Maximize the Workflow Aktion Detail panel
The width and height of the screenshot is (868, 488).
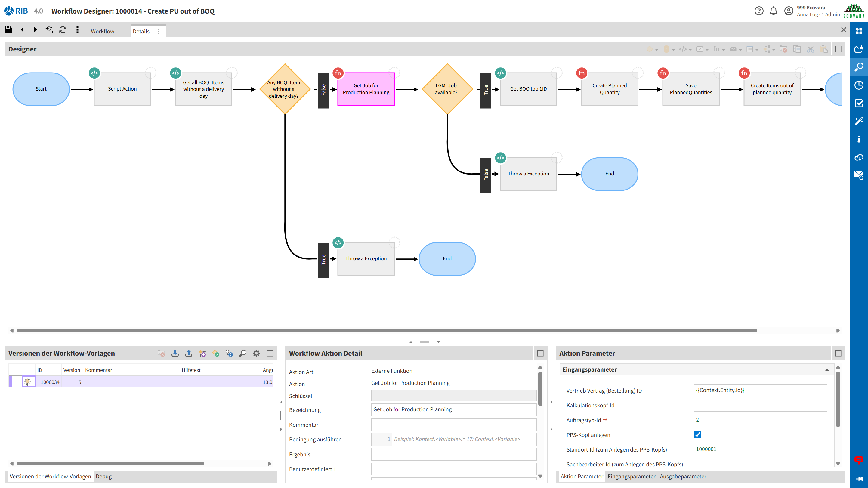click(x=540, y=353)
